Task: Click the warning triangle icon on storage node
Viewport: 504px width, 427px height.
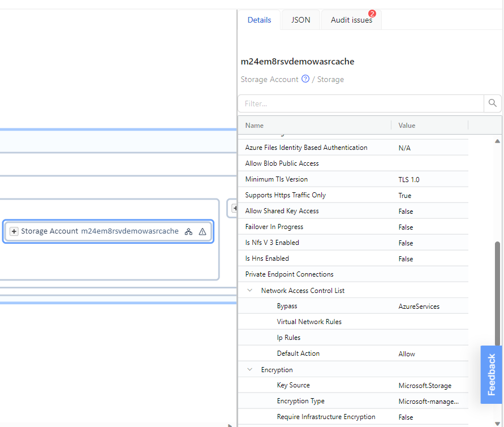Action: point(203,231)
